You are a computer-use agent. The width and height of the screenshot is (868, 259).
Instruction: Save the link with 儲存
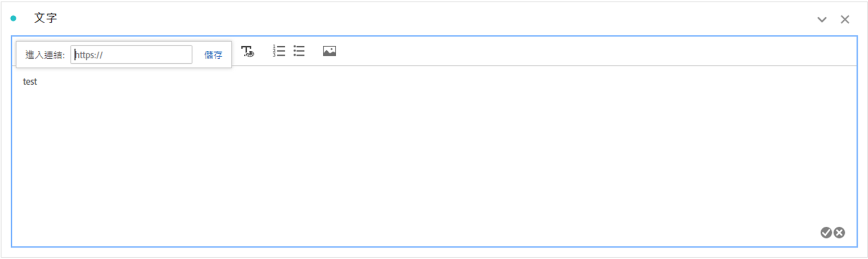[x=213, y=55]
